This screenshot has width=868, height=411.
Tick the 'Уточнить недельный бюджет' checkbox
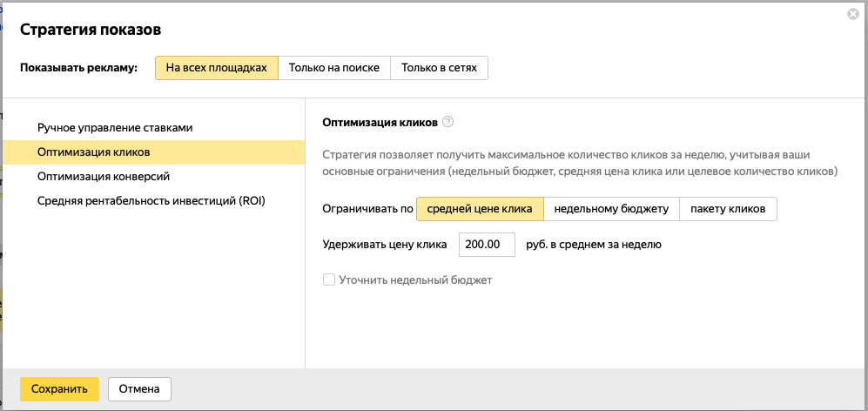pyautogui.click(x=329, y=280)
